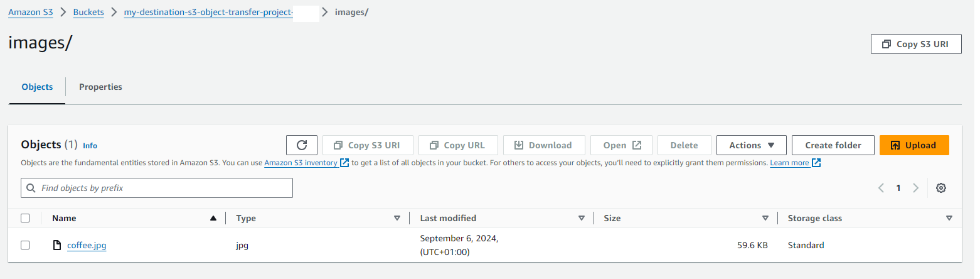Switch to the Properties tab

(100, 87)
